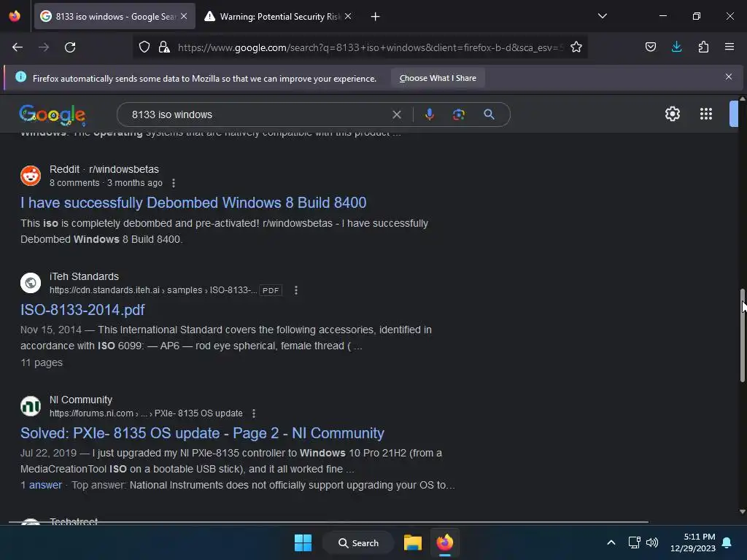Open the Windows Start menu
747x560 pixels.
click(303, 542)
